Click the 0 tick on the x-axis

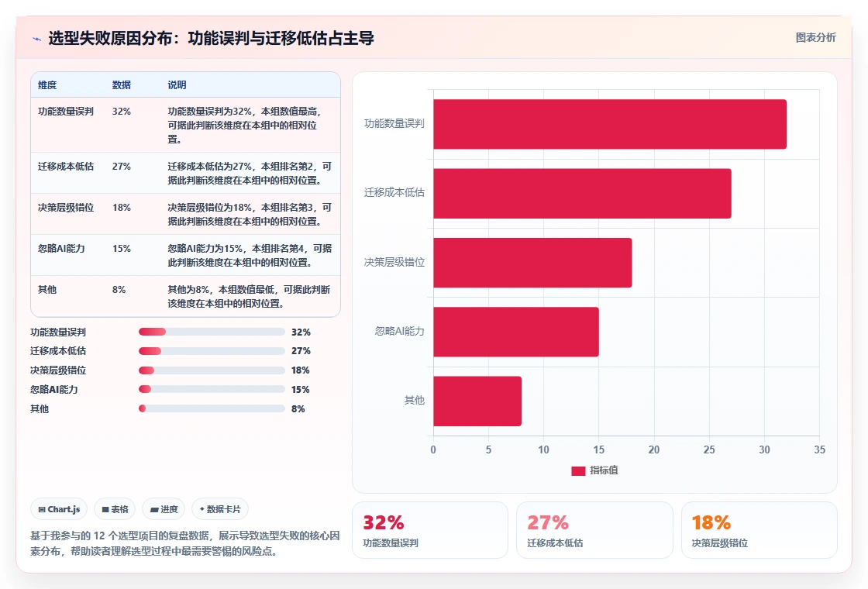[433, 450]
